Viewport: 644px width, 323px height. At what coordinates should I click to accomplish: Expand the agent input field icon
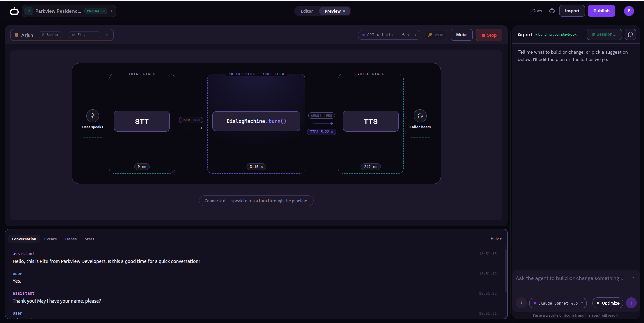point(632,278)
